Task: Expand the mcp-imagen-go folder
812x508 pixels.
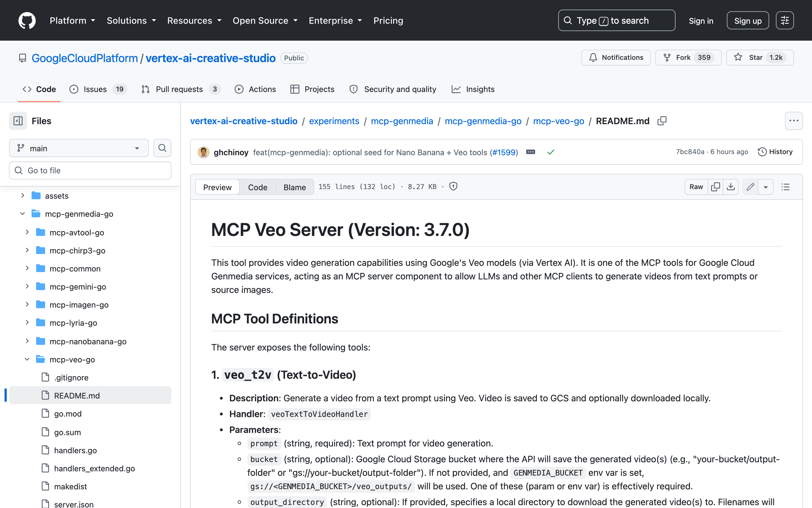Action: (27, 305)
